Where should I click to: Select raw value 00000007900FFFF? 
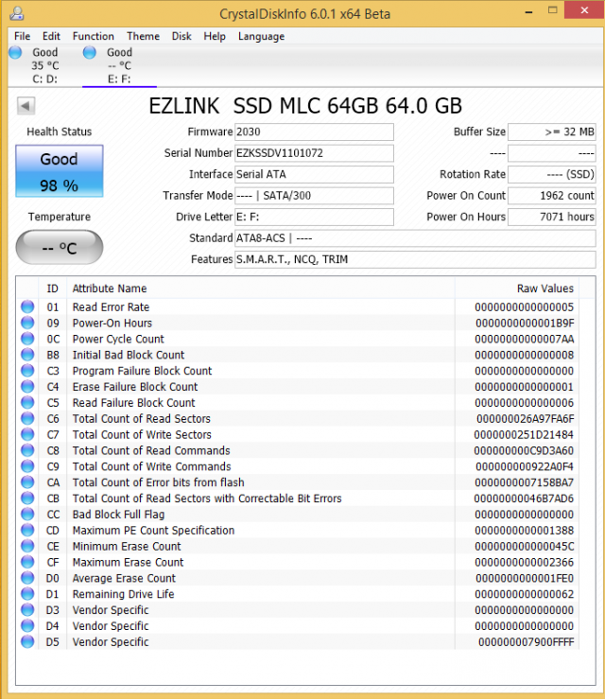coord(526,642)
